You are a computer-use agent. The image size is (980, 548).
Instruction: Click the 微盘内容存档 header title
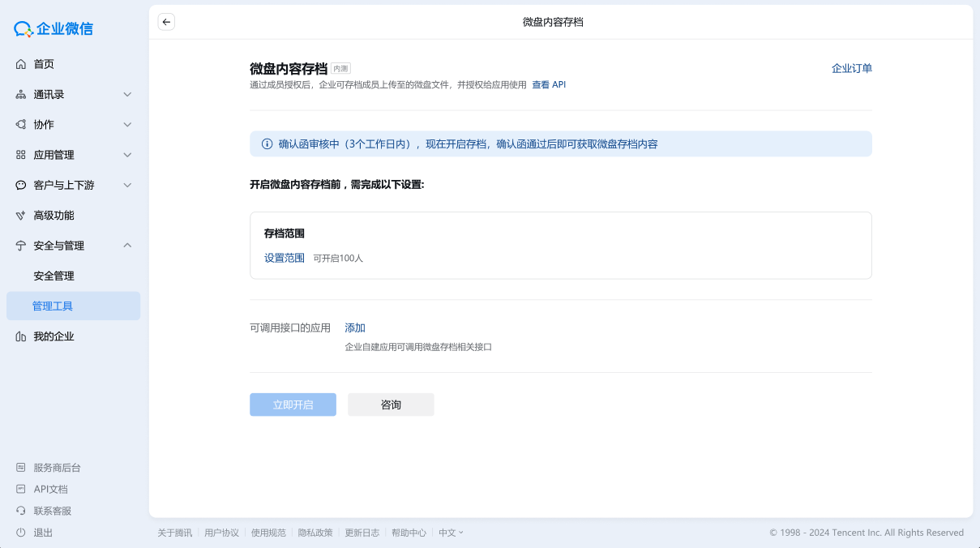click(x=553, y=22)
